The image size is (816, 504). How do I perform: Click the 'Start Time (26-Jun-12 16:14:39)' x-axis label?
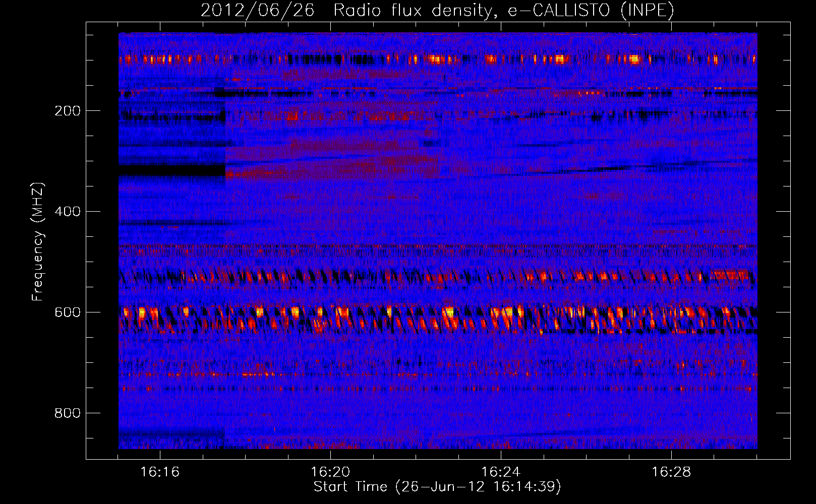[437, 487]
